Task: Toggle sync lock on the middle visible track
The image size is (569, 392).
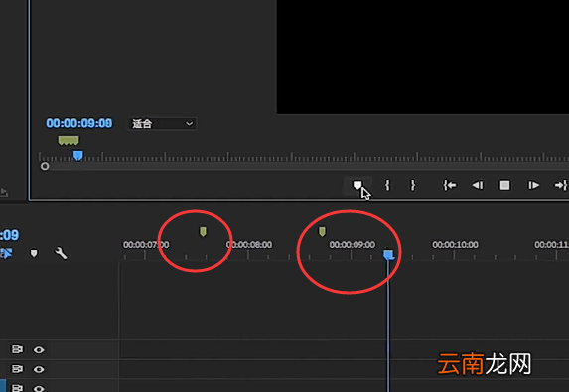Action: (x=17, y=369)
